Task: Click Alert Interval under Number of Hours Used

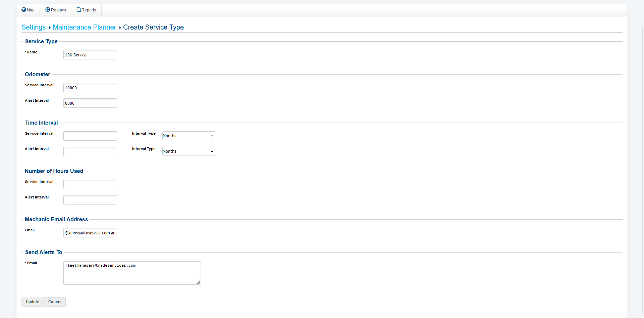Action: click(x=90, y=200)
